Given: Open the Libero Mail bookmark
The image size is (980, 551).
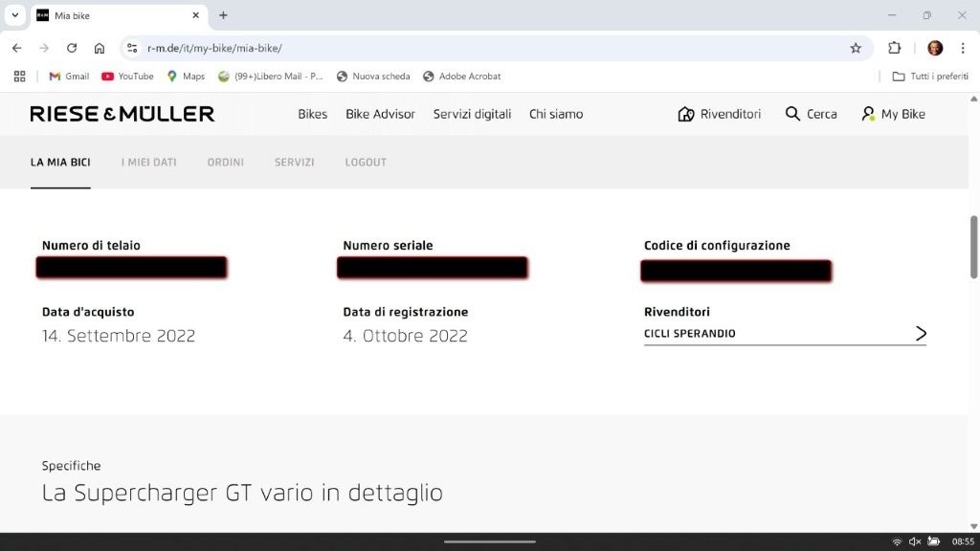Looking at the screenshot, I should tap(271, 77).
